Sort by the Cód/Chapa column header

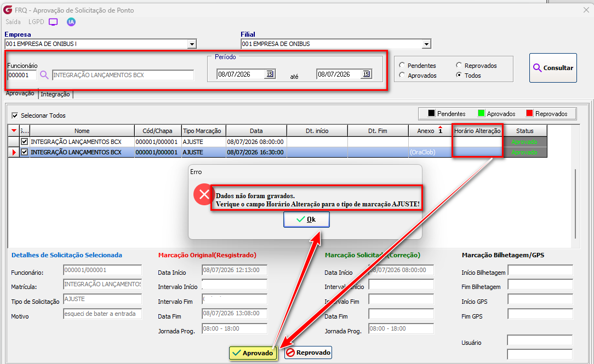click(158, 131)
